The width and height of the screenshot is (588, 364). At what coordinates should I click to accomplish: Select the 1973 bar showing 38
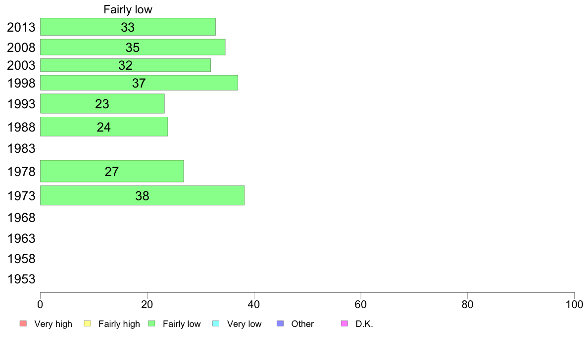click(142, 195)
